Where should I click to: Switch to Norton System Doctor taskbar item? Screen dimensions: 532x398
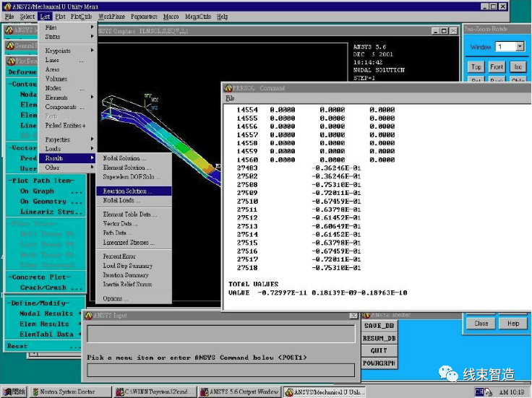point(70,392)
